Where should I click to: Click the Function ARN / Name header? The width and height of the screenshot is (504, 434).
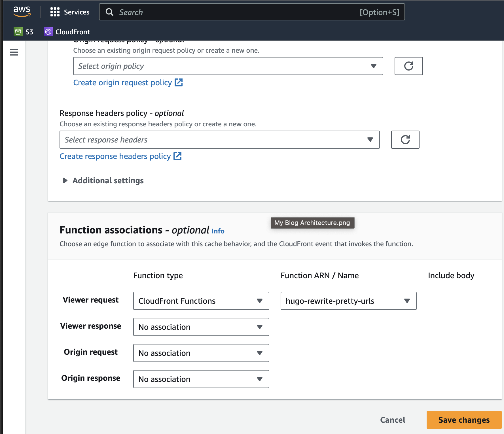pos(319,276)
